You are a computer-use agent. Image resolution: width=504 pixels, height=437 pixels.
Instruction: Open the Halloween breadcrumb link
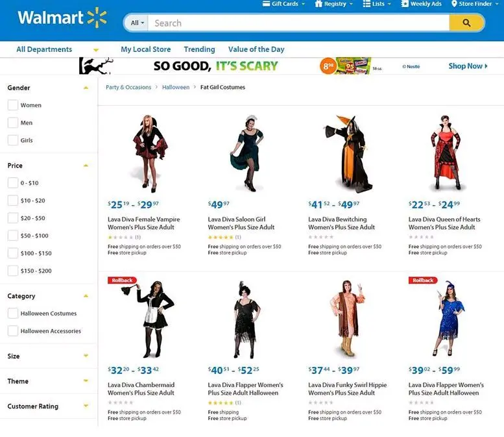click(x=176, y=87)
